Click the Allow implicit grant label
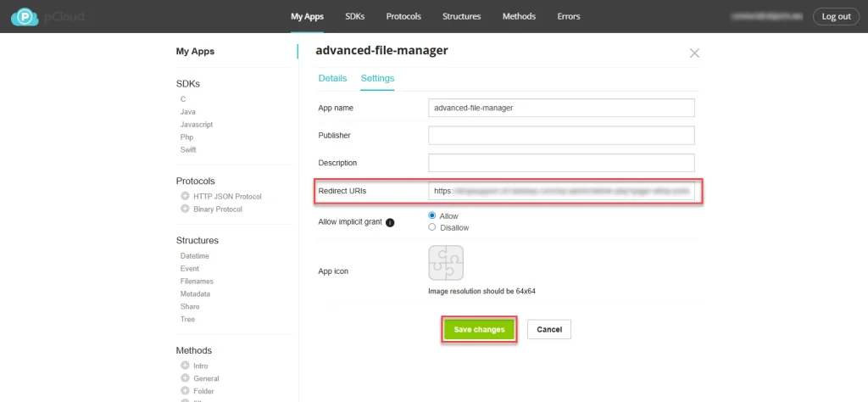The height and width of the screenshot is (402, 868). pos(350,222)
